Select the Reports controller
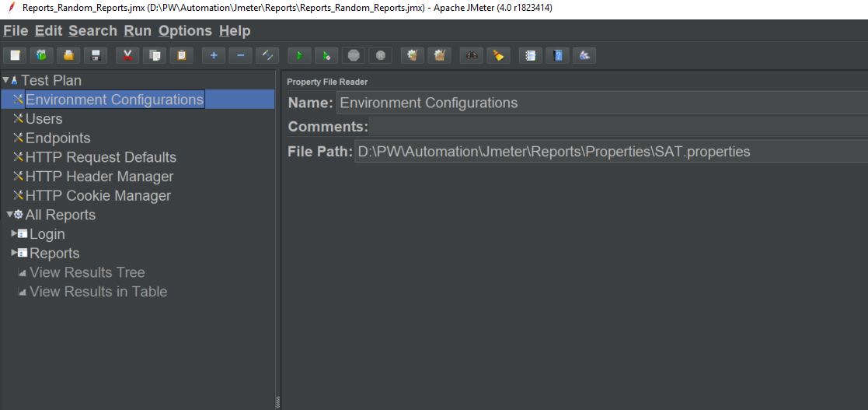This screenshot has width=868, height=410. pos(54,253)
